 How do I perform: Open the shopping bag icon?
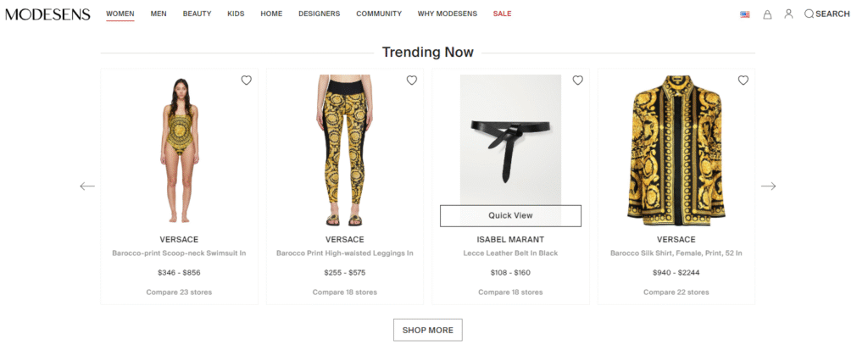(x=767, y=14)
